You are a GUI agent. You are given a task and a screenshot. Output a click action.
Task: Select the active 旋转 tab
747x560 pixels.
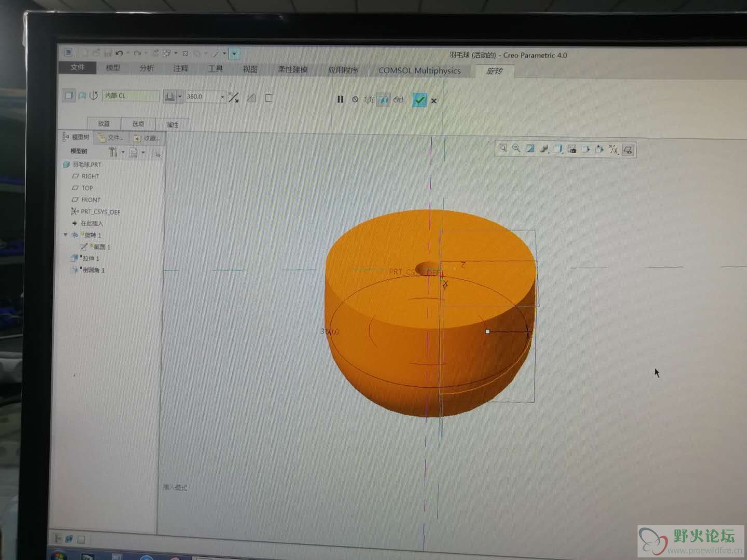click(494, 71)
